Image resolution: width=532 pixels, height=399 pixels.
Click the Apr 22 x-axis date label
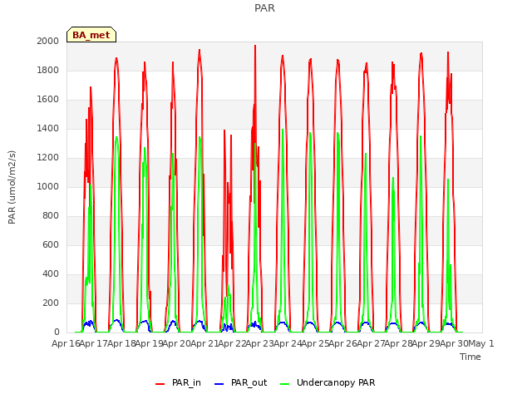tap(232, 343)
